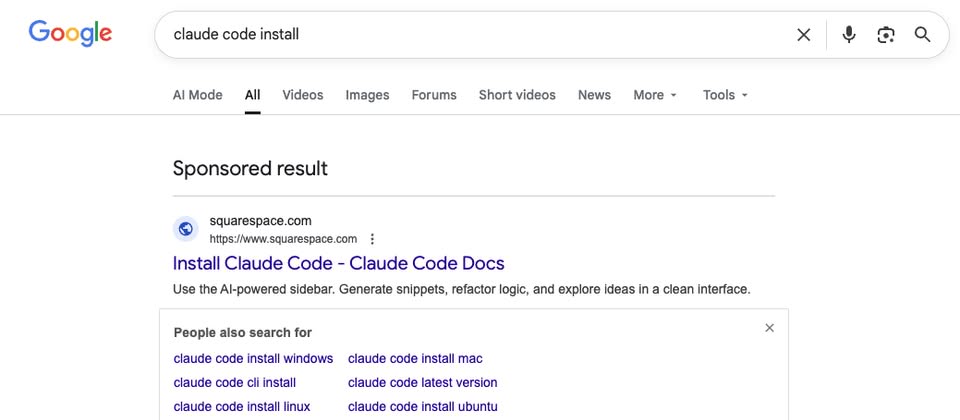Open the Tools dropdown
Screen dimensions: 960x420
click(725, 95)
